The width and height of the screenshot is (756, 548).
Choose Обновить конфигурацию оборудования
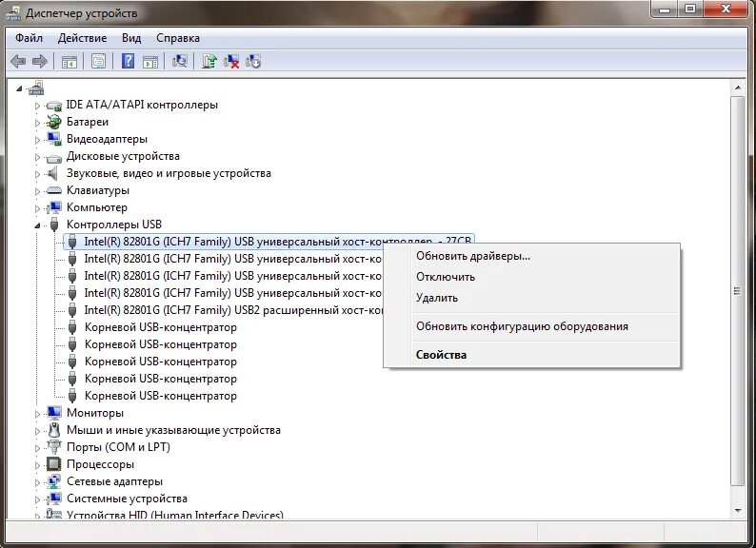click(531, 326)
